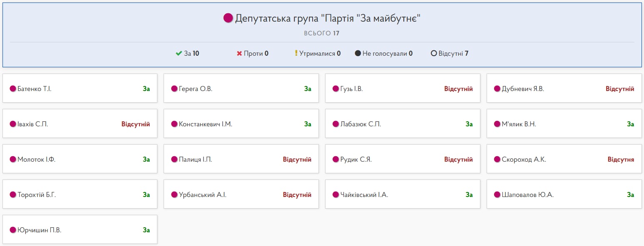Viewport: 644px width, 246px height.
Task: Open the М'ялик В.Н. deputy entry
Action: click(x=564, y=124)
